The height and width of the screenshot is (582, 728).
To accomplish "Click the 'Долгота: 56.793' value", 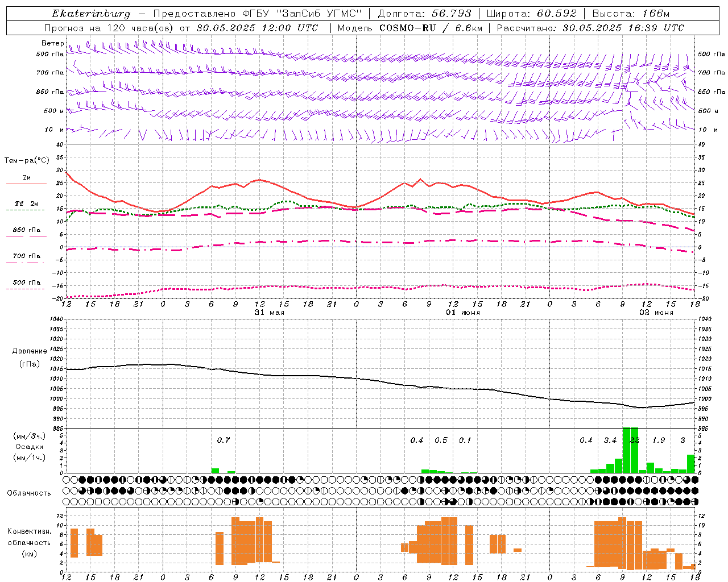I will tap(424, 14).
